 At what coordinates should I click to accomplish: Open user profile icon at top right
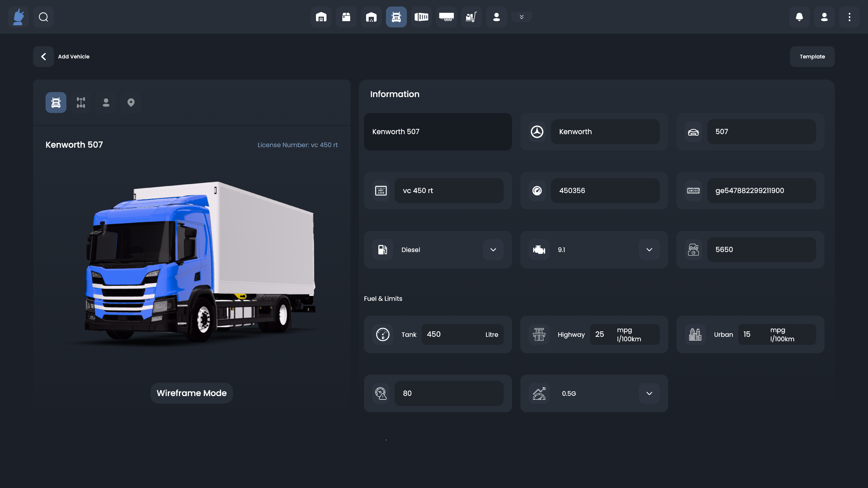824,17
